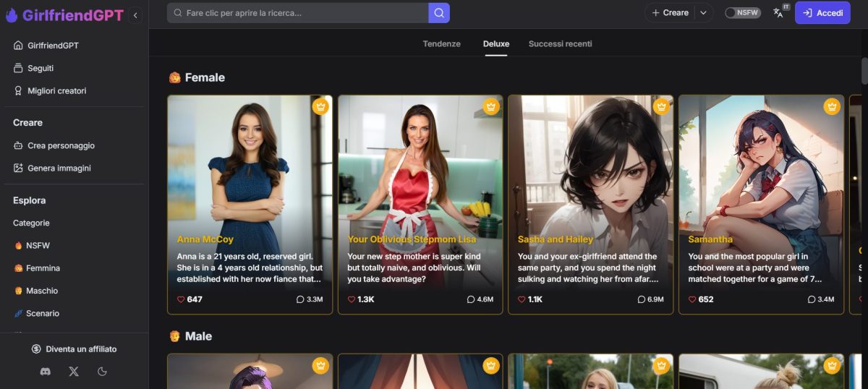Switch to the Tendenze tab

pyautogui.click(x=441, y=44)
